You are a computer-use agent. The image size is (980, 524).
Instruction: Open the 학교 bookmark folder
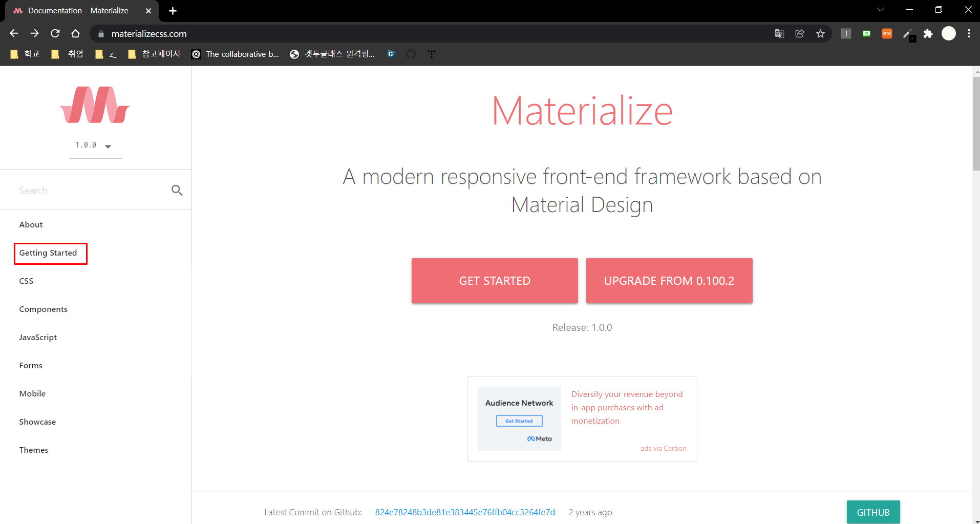(x=25, y=54)
